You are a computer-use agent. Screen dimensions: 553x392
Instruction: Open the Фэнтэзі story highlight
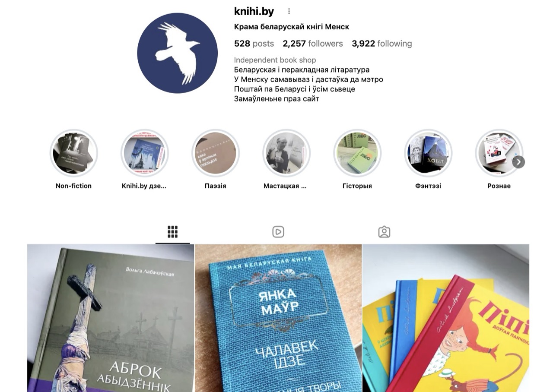(x=428, y=153)
